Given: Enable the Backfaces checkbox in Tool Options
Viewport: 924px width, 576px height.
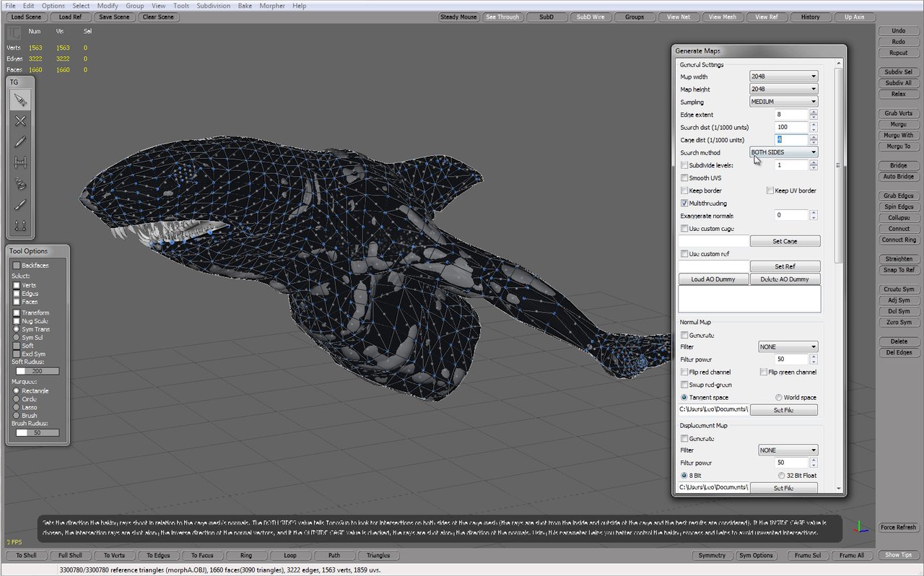Looking at the screenshot, I should [x=17, y=266].
